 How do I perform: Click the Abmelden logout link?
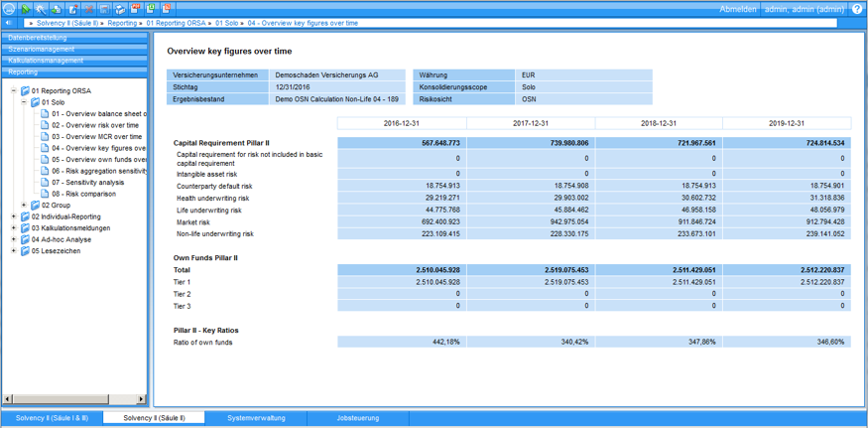pos(737,9)
